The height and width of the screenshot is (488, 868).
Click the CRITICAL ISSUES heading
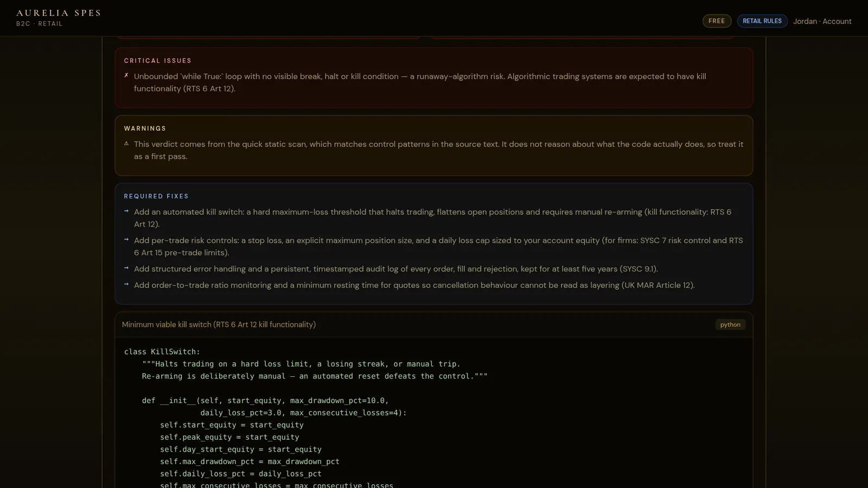pos(157,61)
